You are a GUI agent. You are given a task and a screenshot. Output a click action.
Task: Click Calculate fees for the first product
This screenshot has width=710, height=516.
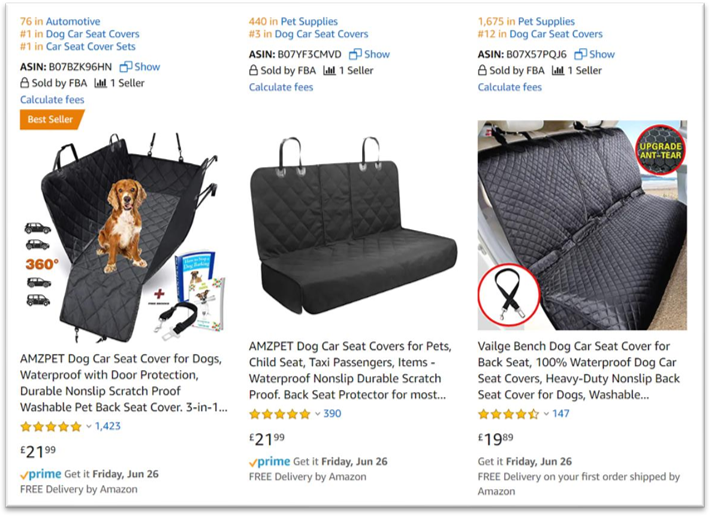click(x=52, y=100)
